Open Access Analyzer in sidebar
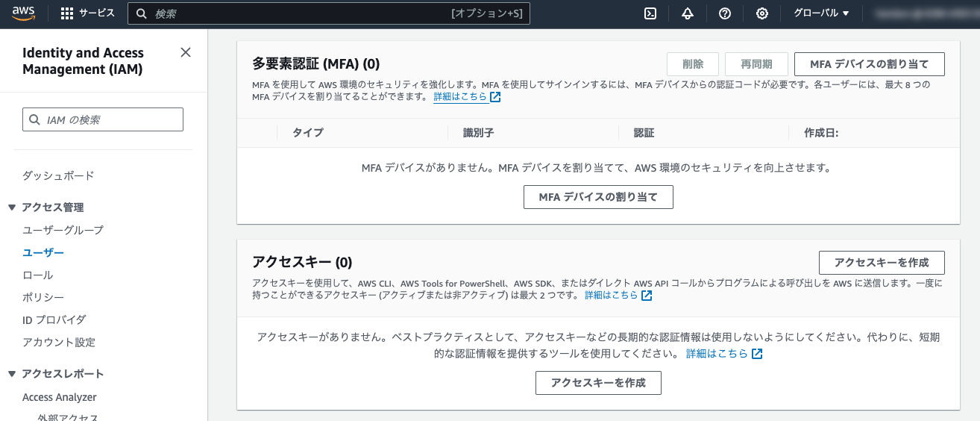This screenshot has height=421, width=980. pyautogui.click(x=60, y=397)
